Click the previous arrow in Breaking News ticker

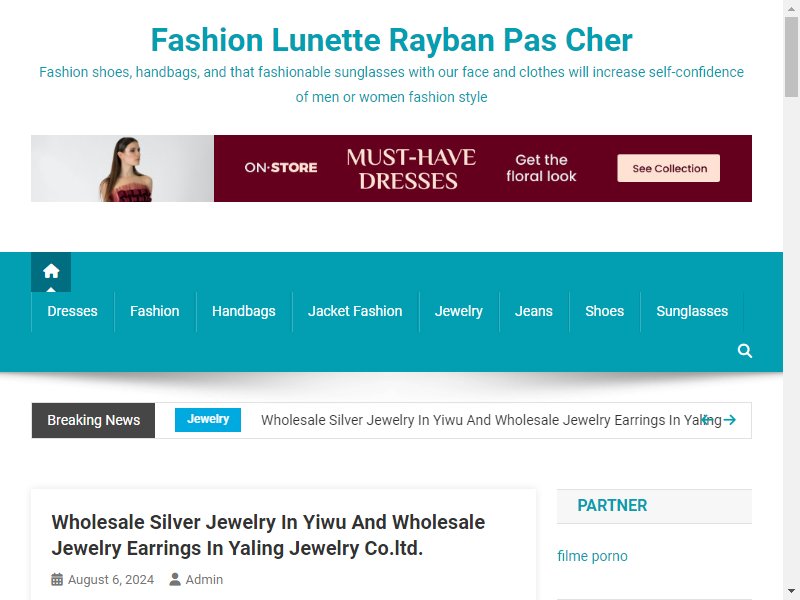(706, 420)
